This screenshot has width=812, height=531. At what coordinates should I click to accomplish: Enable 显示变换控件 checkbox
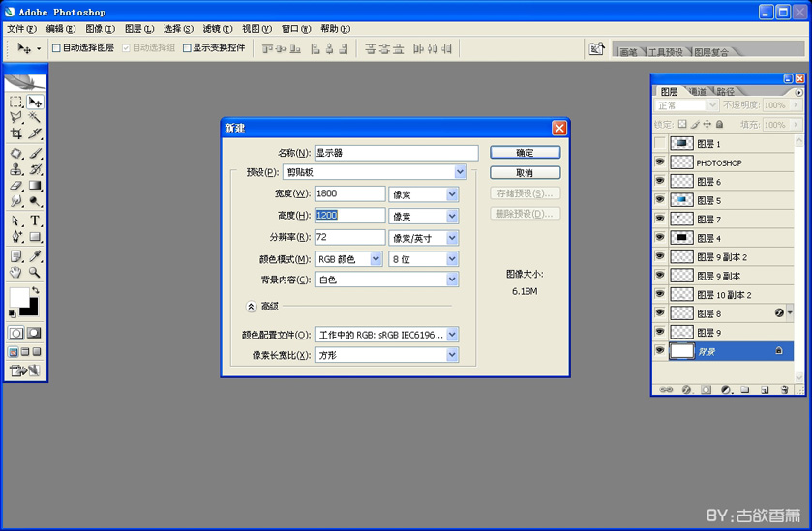(187, 48)
